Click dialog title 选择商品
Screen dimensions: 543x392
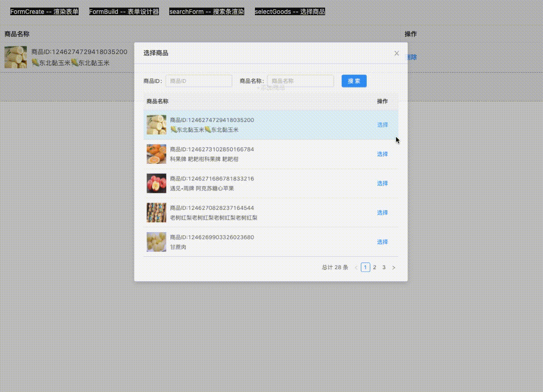(x=156, y=53)
